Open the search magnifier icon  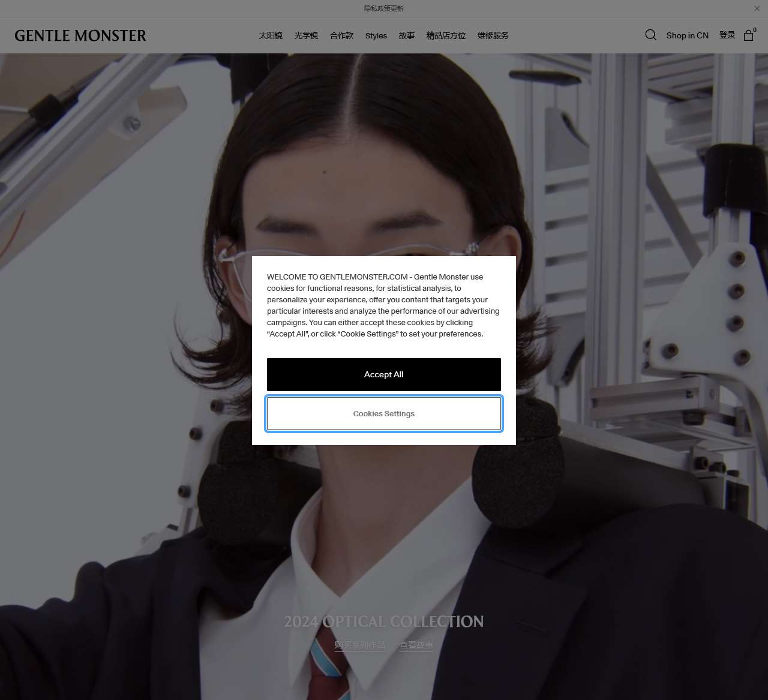coord(650,35)
